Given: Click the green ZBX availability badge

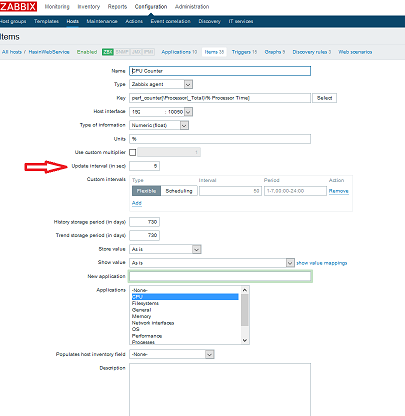Looking at the screenshot, I should (108, 52).
